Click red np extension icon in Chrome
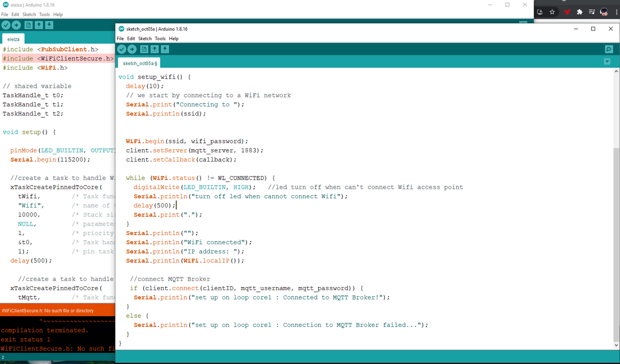Image resolution: width=620 pixels, height=364 pixels. (567, 11)
